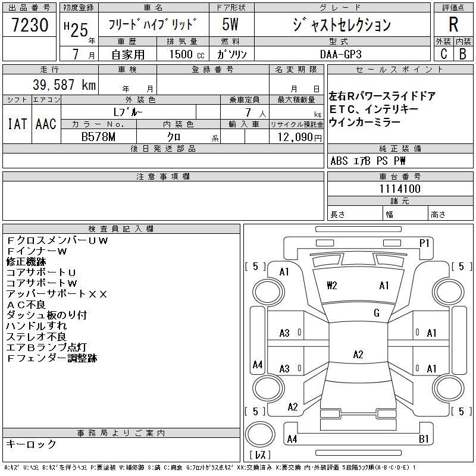Select the 車台番号 header
The image size is (476, 476).
400,176
